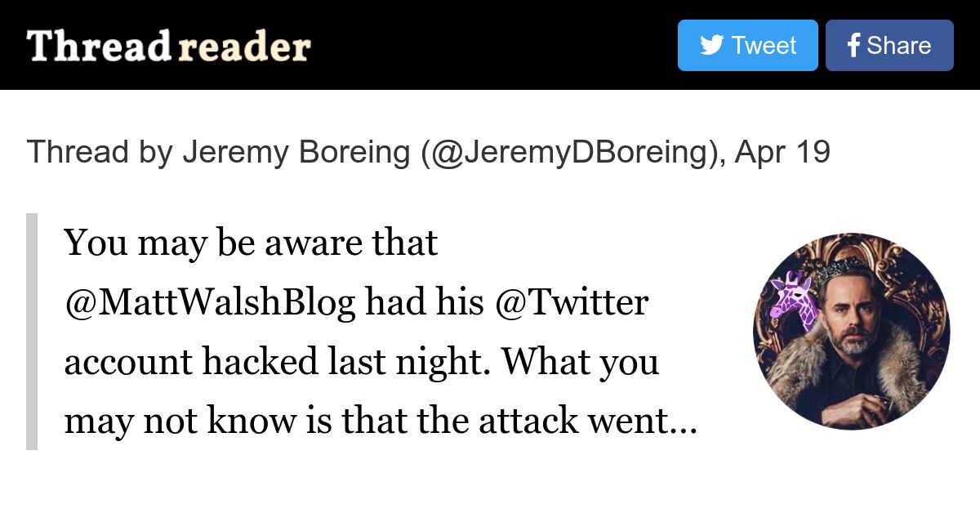Click the Share button label
The width and height of the screenshot is (980, 513).
[x=898, y=46]
